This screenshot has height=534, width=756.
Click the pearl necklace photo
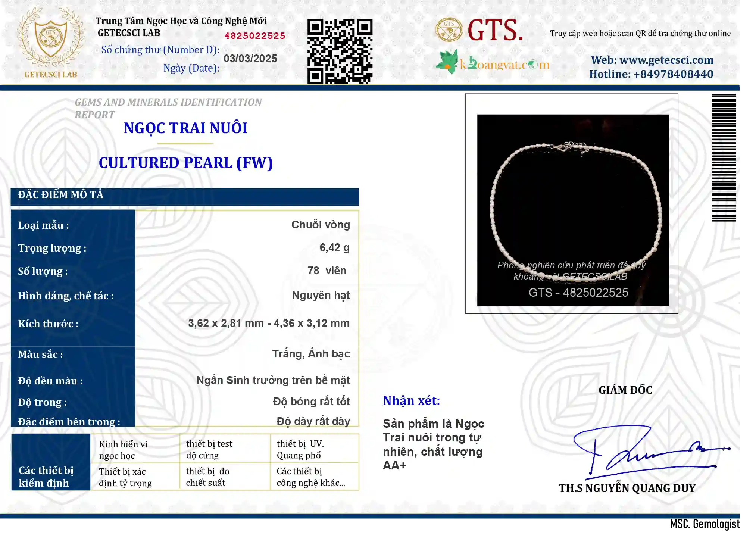coord(573,210)
